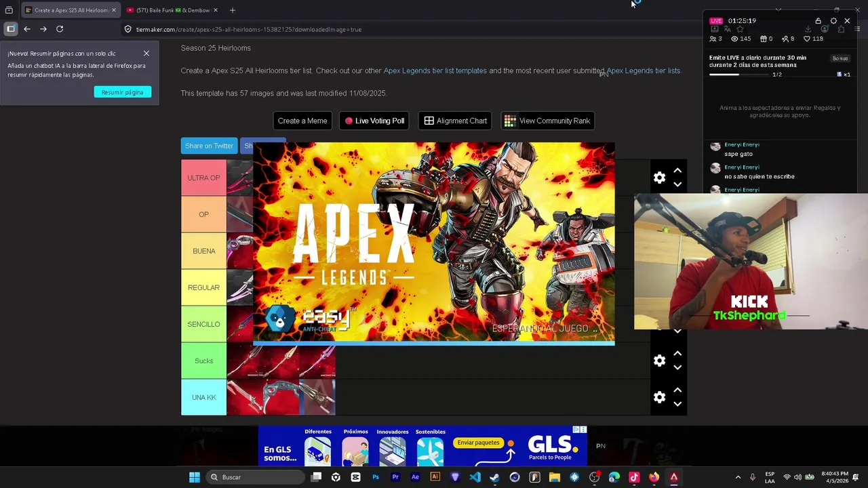Click the live panel settings gear
The height and width of the screenshot is (488, 868).
point(833,21)
